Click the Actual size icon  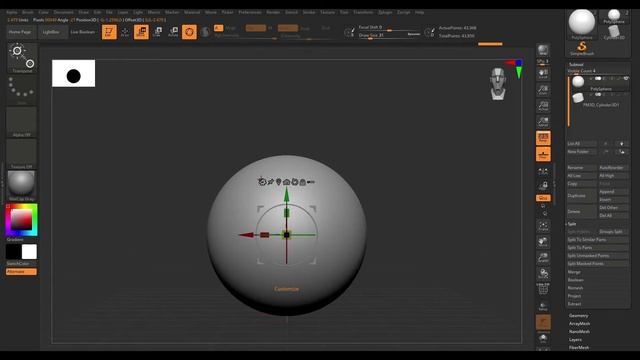(543, 106)
